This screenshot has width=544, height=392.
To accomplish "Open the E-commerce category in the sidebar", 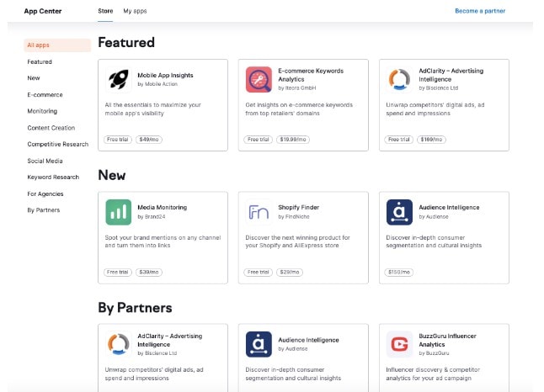I will pos(45,94).
